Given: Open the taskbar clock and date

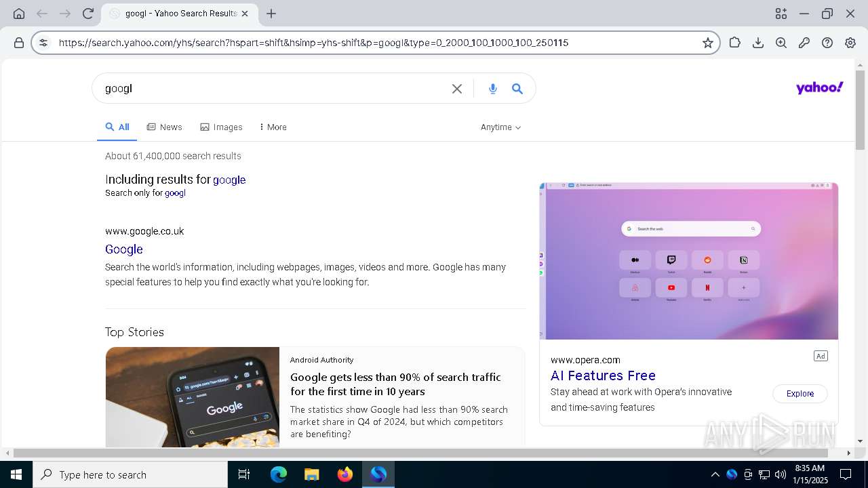Looking at the screenshot, I should tap(810, 474).
